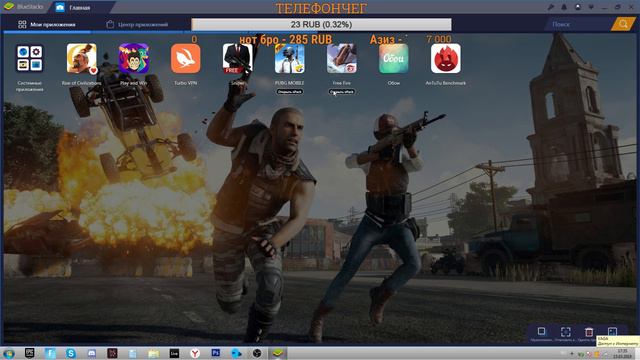The width and height of the screenshot is (640, 360).
Task: Launch Rise of Civilizations game
Action: pos(82,58)
